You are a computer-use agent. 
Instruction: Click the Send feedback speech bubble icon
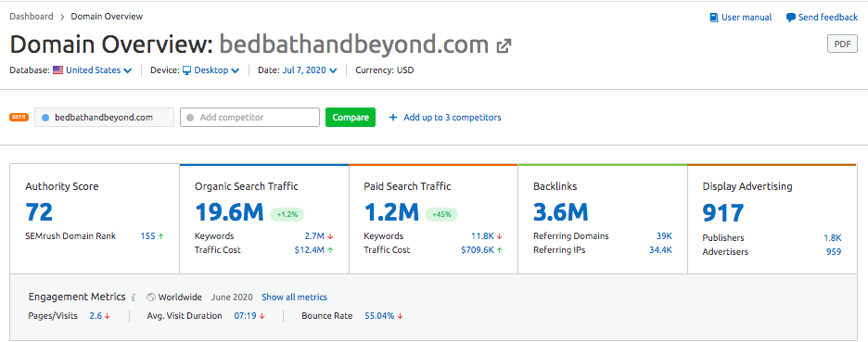[x=791, y=18]
